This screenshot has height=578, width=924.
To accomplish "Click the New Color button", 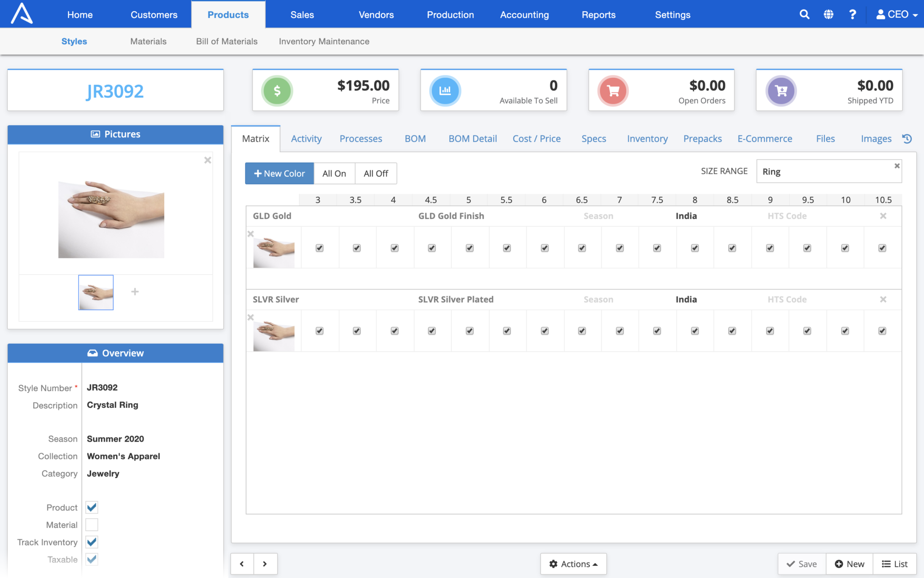I will pos(279,173).
